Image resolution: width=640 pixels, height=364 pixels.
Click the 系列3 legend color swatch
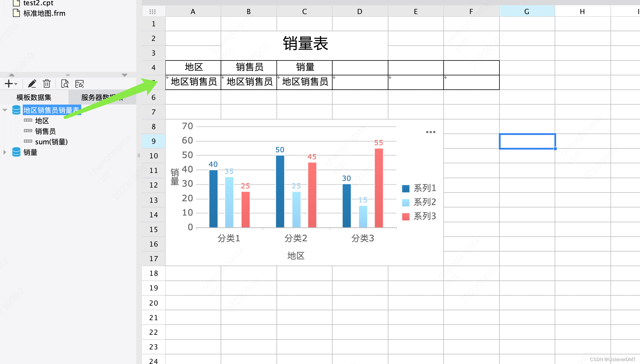click(x=406, y=216)
